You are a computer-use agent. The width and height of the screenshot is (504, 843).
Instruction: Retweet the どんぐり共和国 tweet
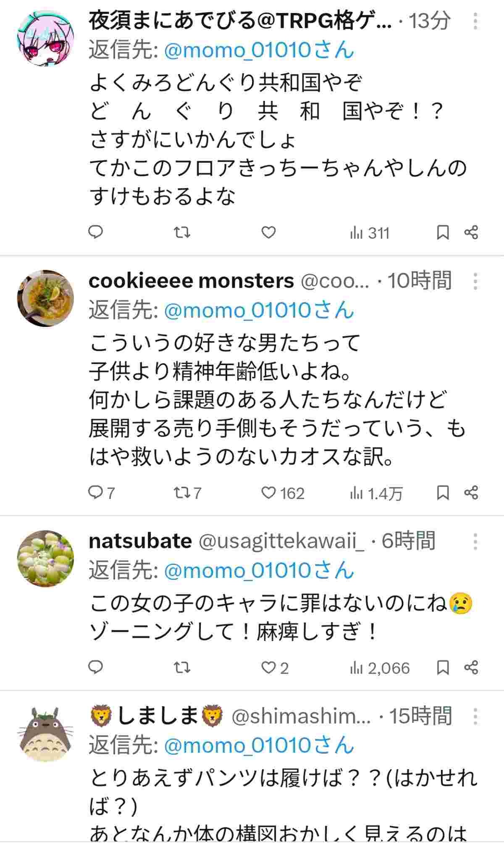[x=182, y=232]
